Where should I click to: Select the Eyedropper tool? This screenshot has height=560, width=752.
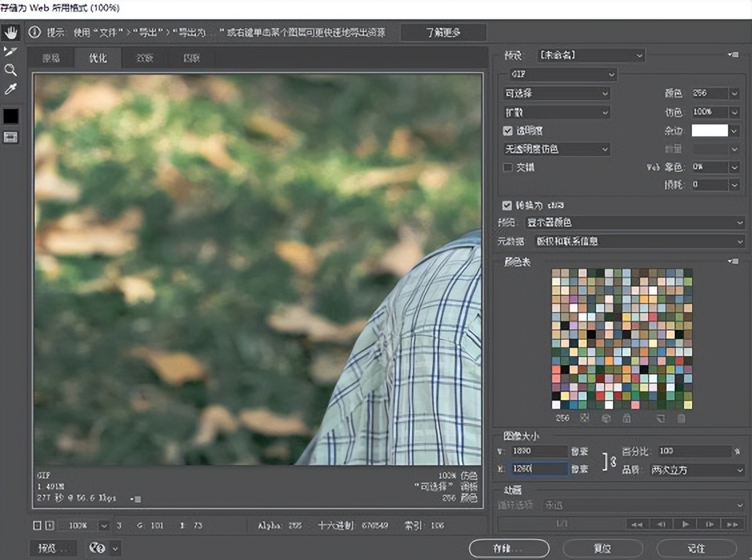(11, 89)
